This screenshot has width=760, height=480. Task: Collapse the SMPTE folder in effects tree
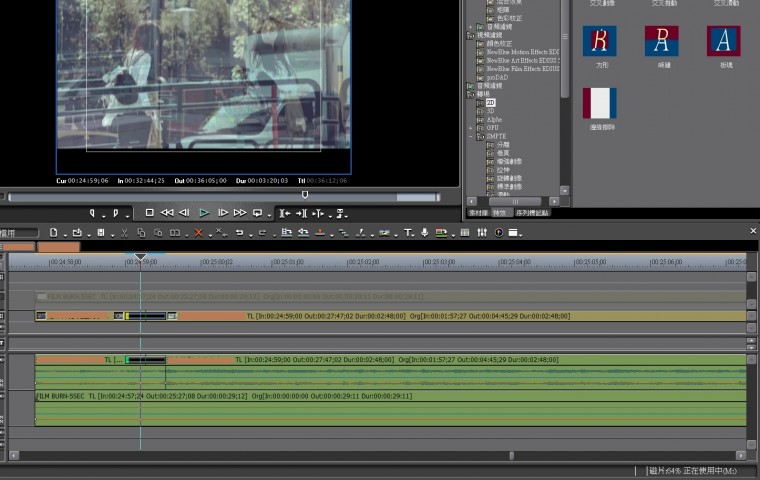470,136
